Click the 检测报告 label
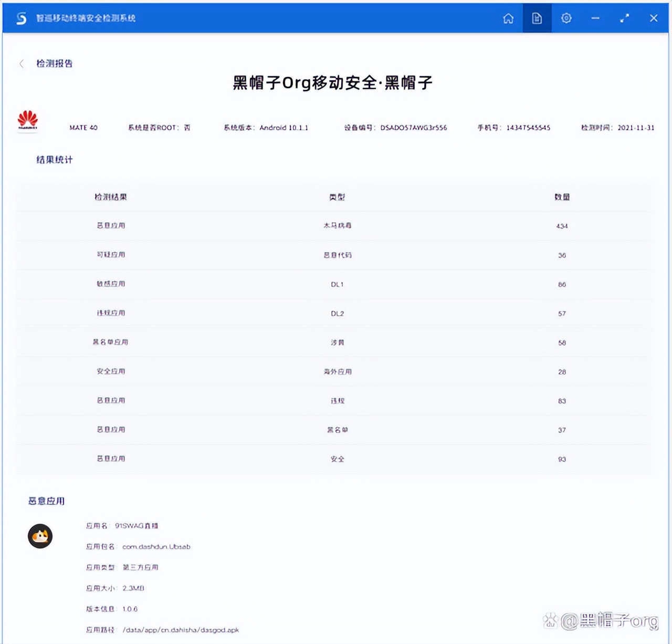The width and height of the screenshot is (672, 644). [x=55, y=63]
